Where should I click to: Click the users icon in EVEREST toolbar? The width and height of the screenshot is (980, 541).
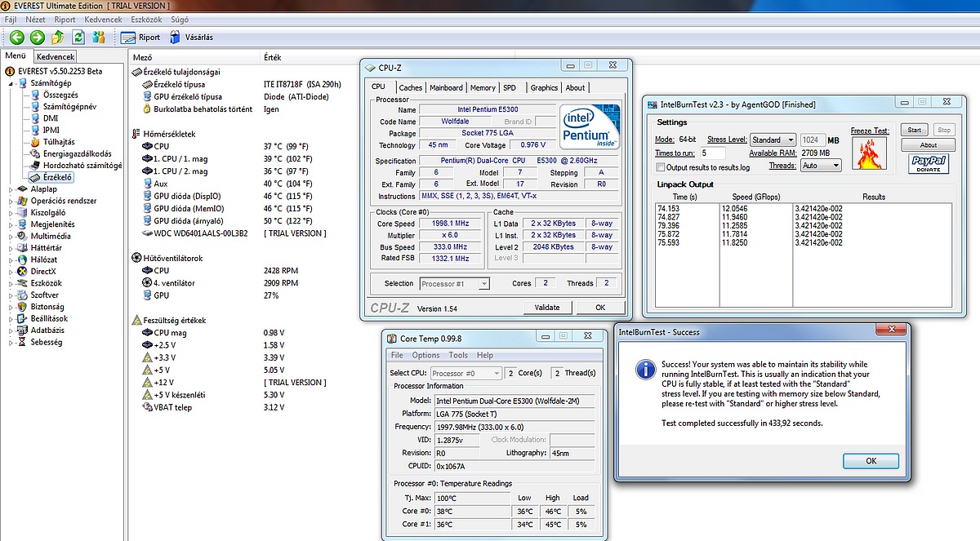[99, 37]
